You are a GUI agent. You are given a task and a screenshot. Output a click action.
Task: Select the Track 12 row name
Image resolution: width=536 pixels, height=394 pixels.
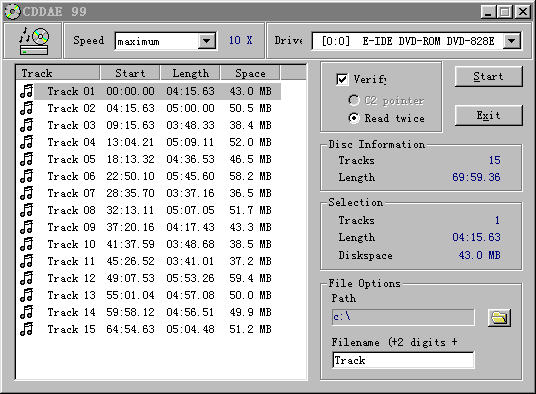[71, 278]
